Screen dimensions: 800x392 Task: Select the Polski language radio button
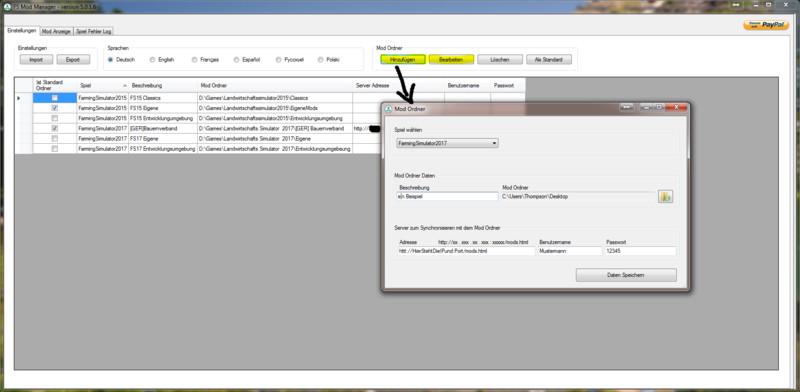point(320,60)
